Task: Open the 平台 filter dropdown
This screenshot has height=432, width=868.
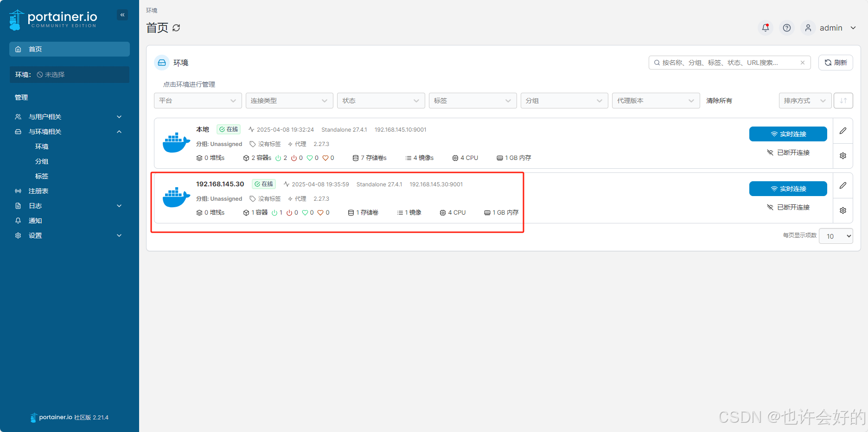Action: pyautogui.click(x=198, y=101)
